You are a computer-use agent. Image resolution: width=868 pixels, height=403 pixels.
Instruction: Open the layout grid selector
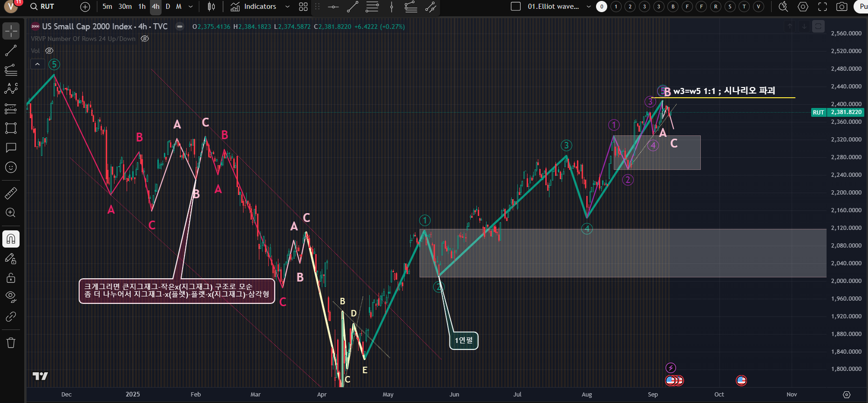coord(303,7)
